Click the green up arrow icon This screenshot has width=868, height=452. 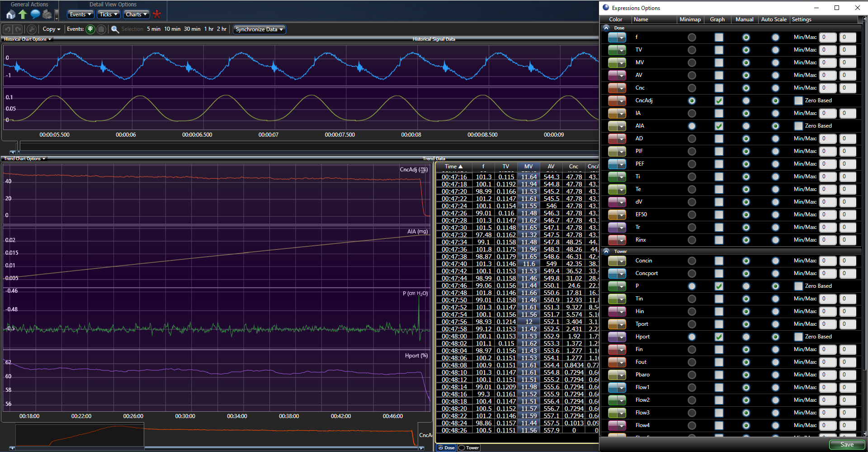(x=23, y=14)
